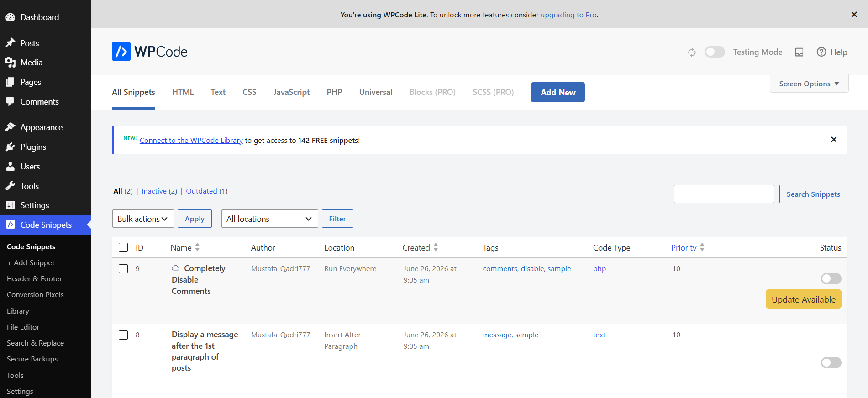Viewport: 868px width, 398px height.
Task: Tick the select-all checkbox in table header
Action: (123, 247)
